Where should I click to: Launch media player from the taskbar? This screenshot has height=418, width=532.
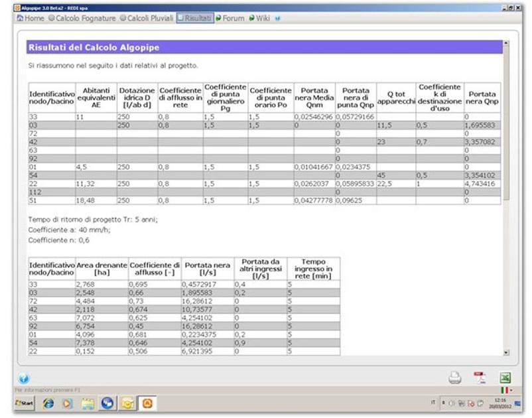(68, 403)
